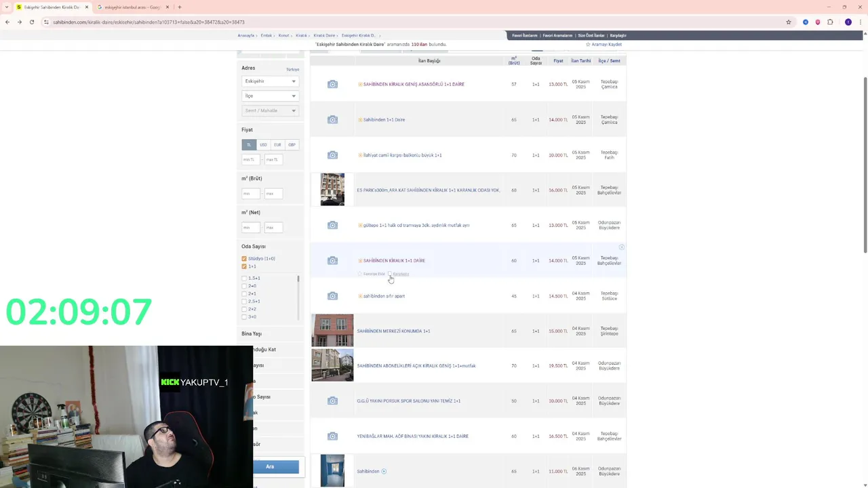
Task: Click star icon of Aramayı Kaydet
Action: 588,45
